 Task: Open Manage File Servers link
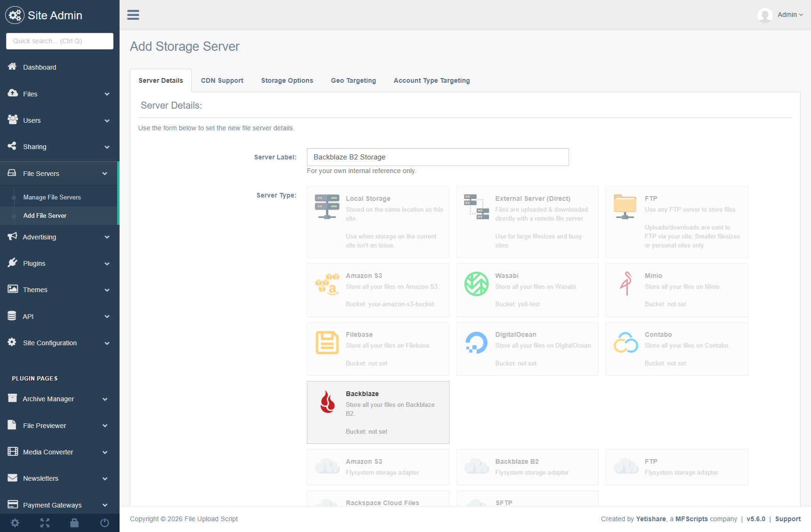52,197
